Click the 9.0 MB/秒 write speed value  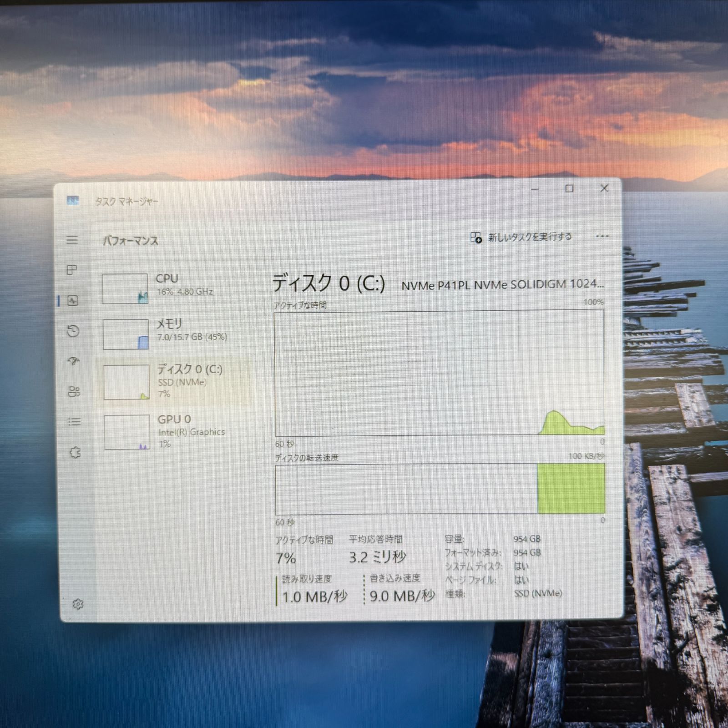coord(402,596)
